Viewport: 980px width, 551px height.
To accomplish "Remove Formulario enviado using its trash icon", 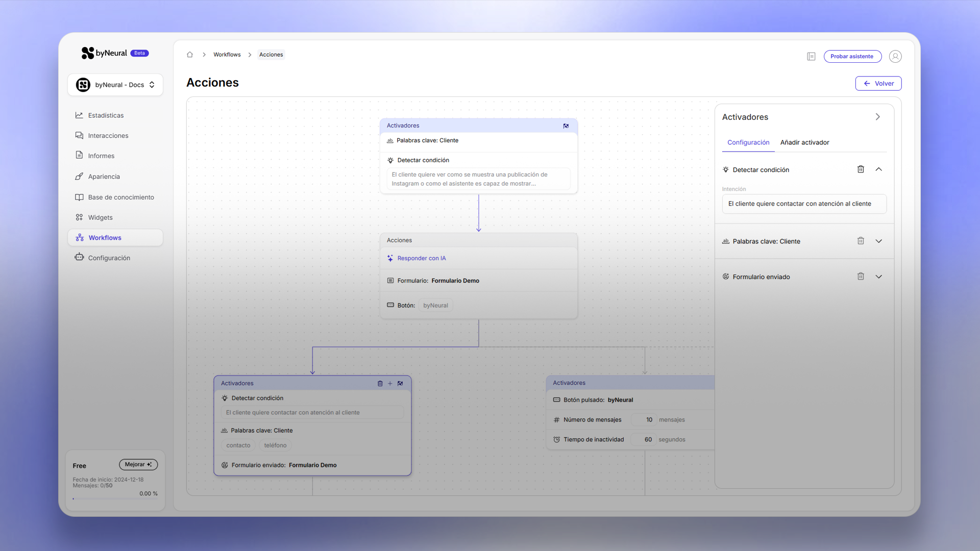I will tap(861, 277).
